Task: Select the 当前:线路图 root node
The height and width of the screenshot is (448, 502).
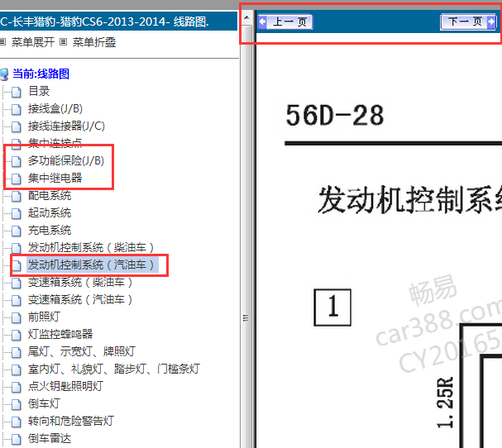Action: (41, 74)
